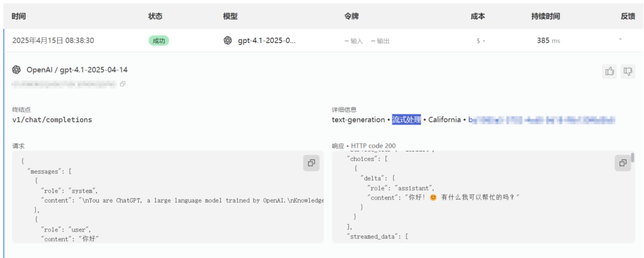The image size is (644, 258).
Task: Click the response panel vertical scrollbar
Action: 633,157
